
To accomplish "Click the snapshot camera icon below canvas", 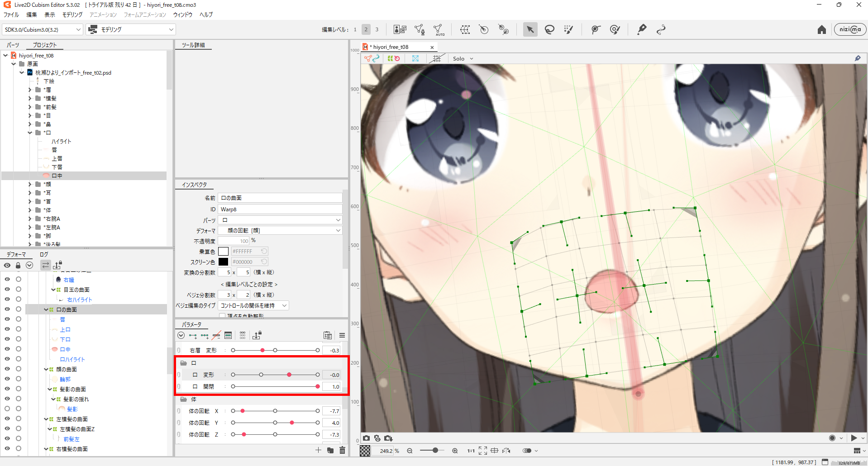I will point(366,438).
